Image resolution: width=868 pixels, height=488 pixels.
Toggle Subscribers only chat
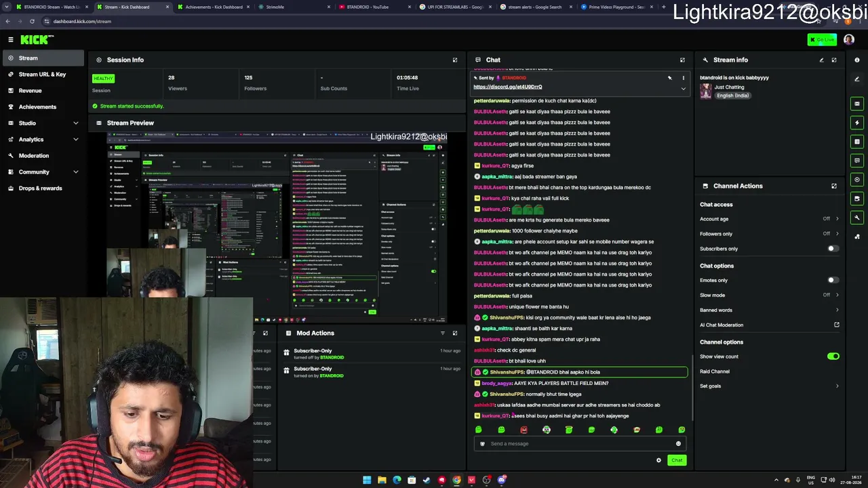[x=833, y=249]
